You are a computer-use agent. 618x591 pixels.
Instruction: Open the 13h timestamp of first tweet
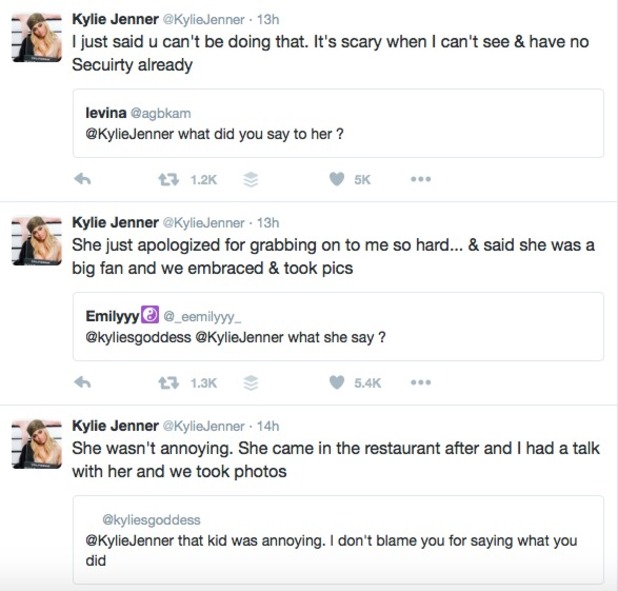click(268, 19)
